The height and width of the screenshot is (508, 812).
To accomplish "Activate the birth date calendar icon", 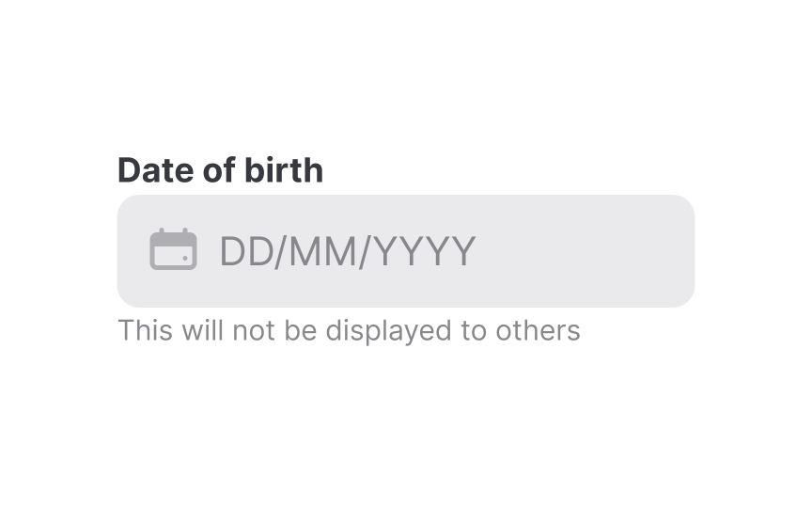I will (173, 250).
